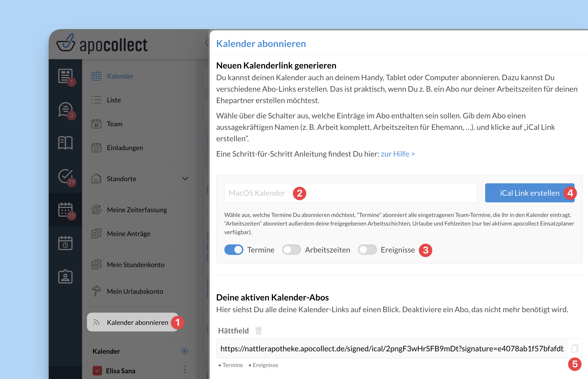Select the Team calendar menu item
Screen dimensions: 588x379
(x=114, y=124)
